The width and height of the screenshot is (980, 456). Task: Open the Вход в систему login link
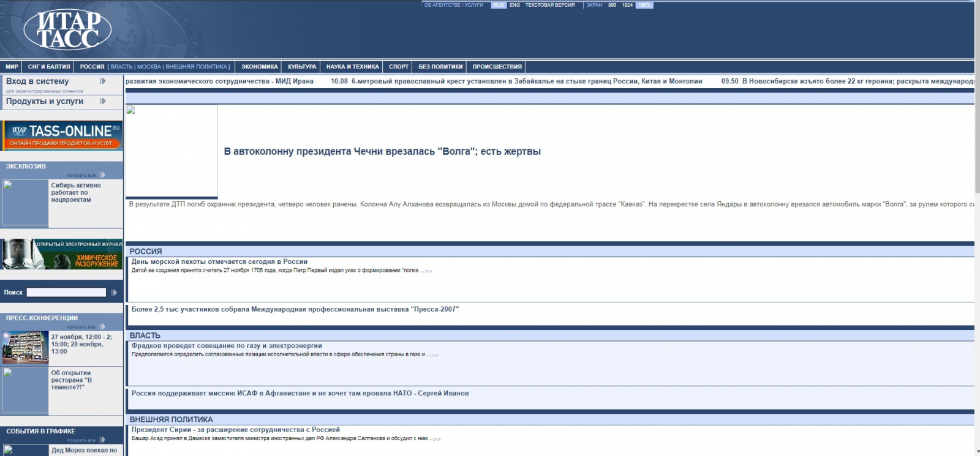[37, 81]
